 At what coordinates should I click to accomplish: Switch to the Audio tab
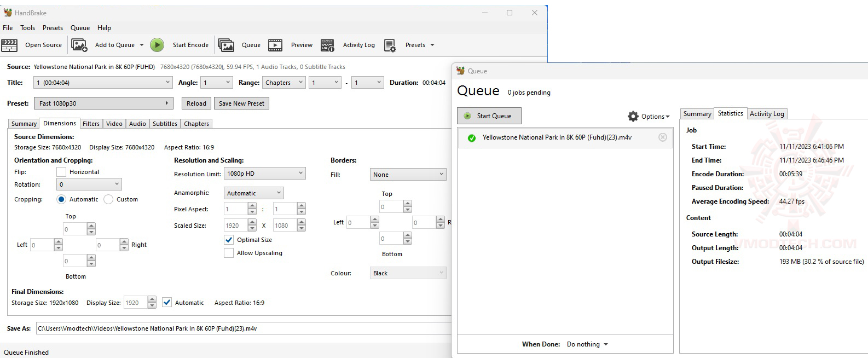pos(137,124)
